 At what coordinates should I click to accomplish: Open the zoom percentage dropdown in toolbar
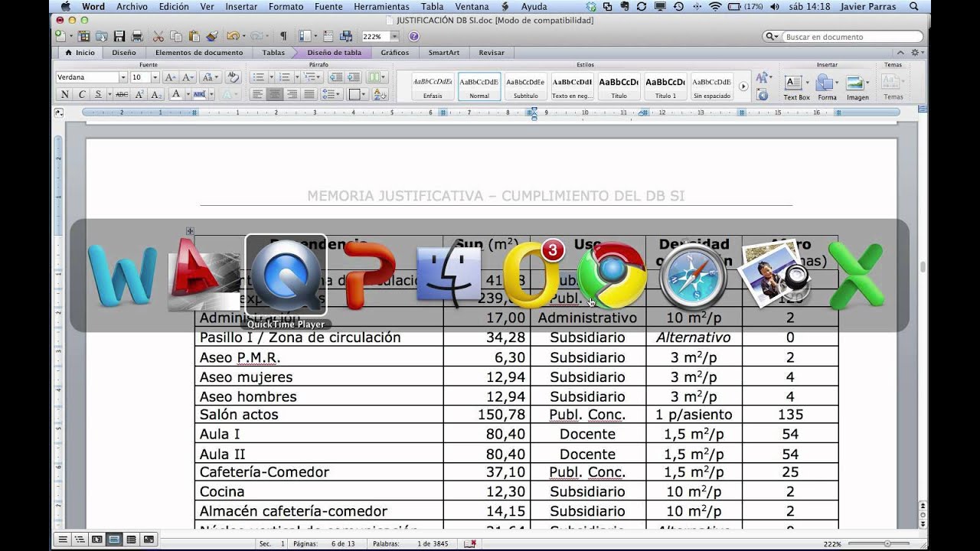(394, 36)
